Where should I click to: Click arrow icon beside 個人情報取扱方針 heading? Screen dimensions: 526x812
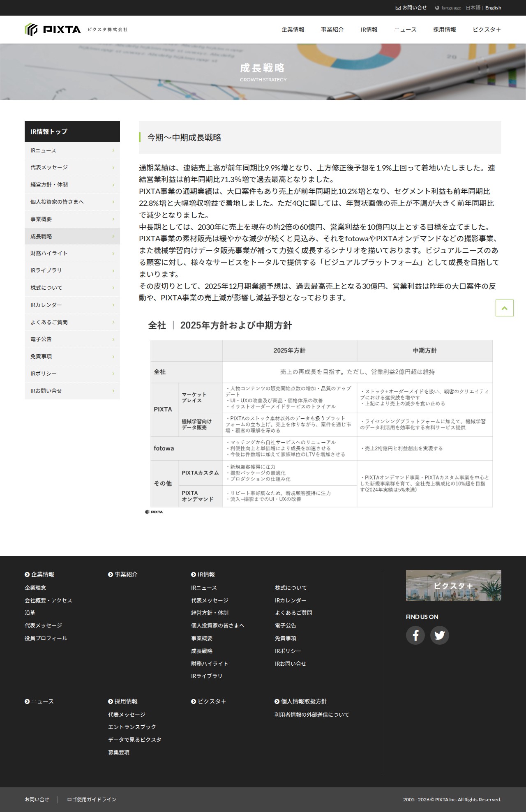pos(277,701)
